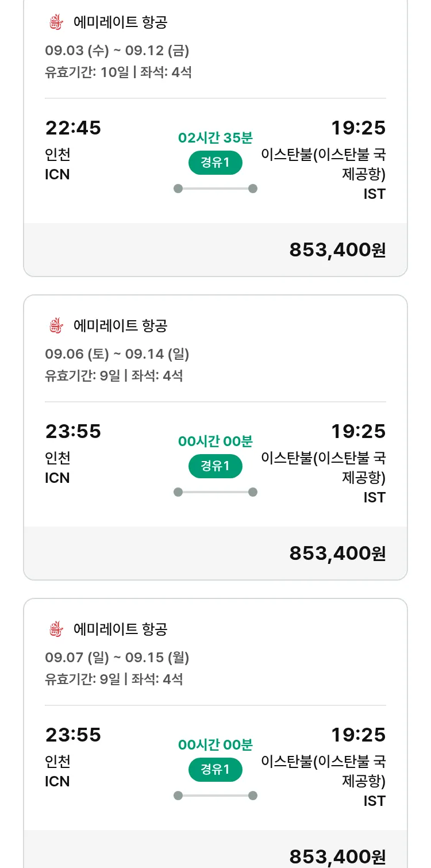Click the 09.03 (수) ~ 09.12 (금) date range
The height and width of the screenshot is (868, 431).
(117, 51)
